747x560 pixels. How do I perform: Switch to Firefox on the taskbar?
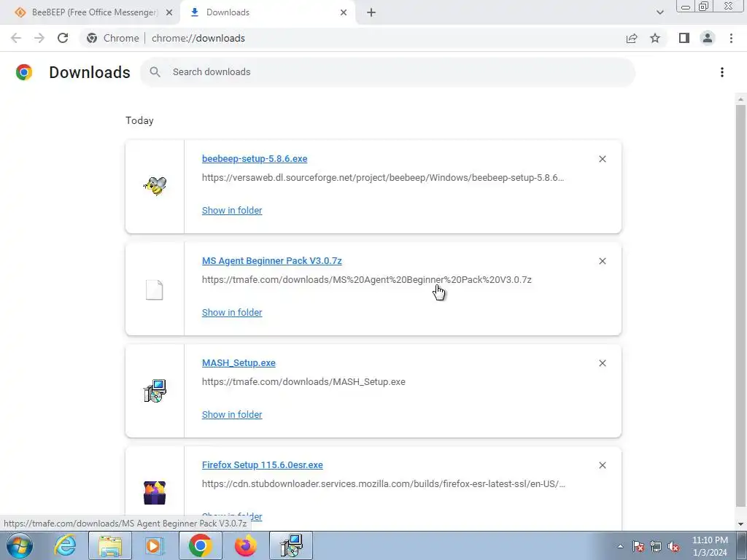click(x=246, y=545)
